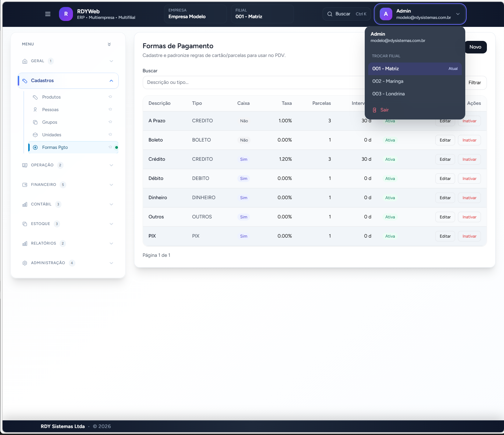
Task: Click the Administração gear icon
Action: coord(25,263)
